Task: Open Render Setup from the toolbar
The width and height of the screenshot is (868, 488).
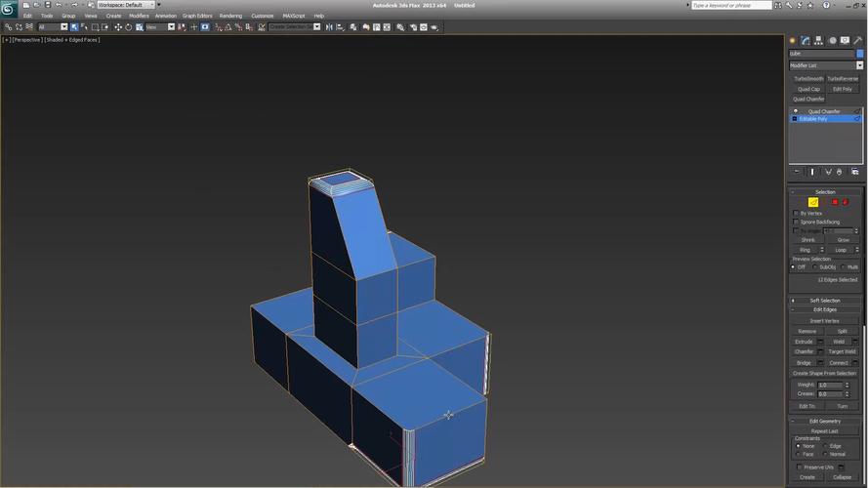Action: click(413, 27)
